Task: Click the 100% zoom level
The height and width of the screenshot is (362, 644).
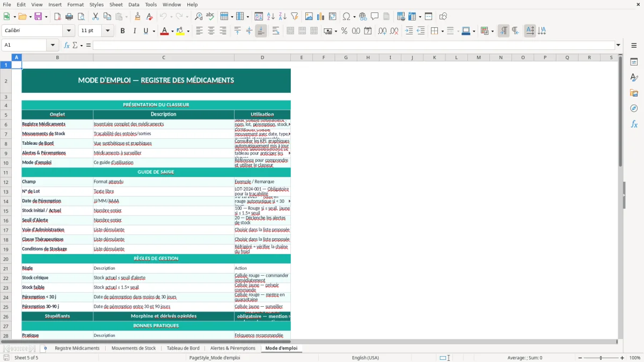Action: [x=635, y=358]
